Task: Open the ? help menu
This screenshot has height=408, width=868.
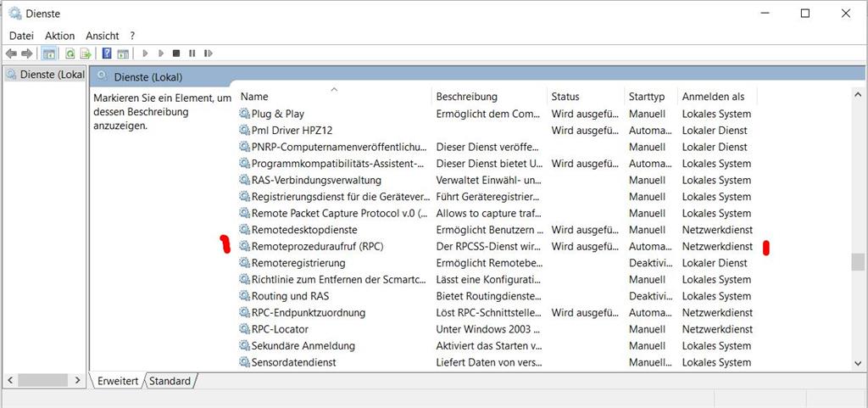Action: pyautogui.click(x=132, y=36)
